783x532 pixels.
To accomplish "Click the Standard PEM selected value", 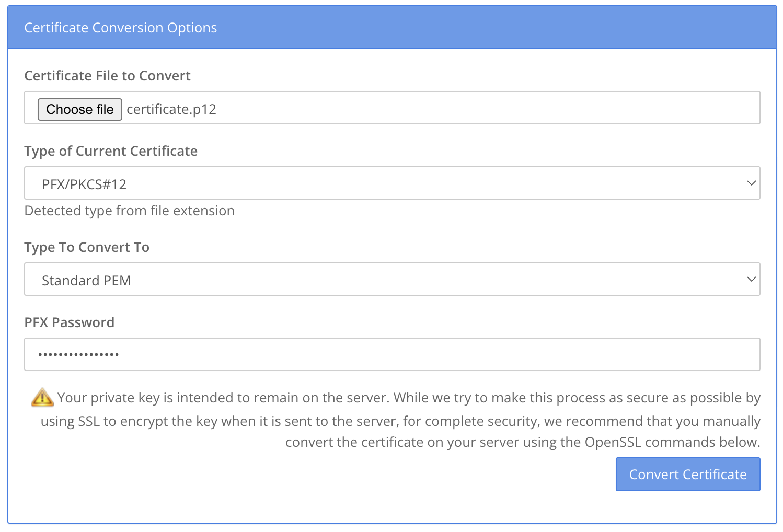I will tap(87, 280).
